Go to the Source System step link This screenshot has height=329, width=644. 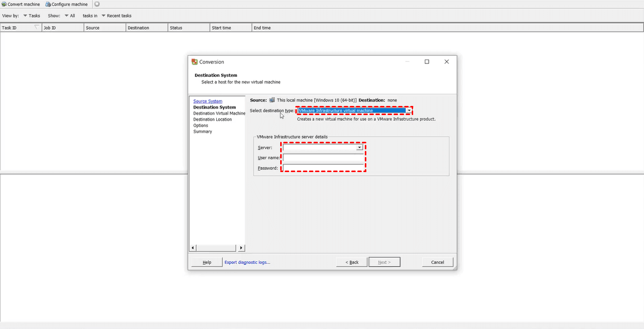click(x=208, y=101)
